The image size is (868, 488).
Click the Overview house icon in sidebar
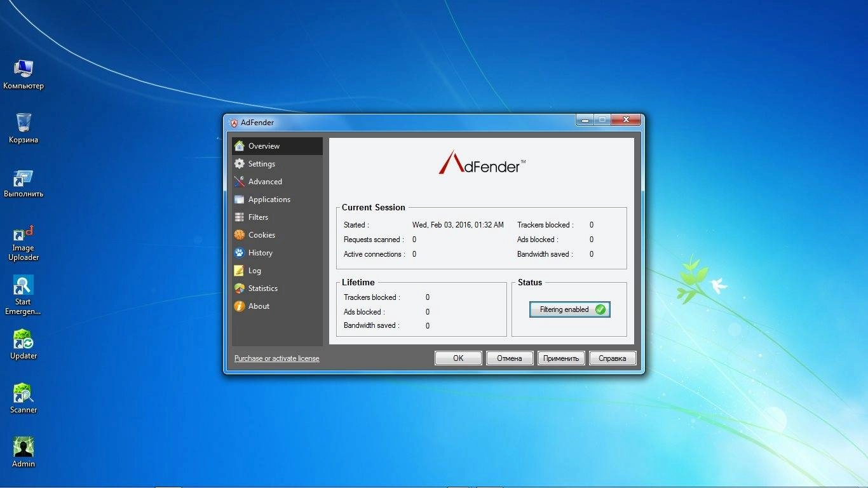[239, 146]
